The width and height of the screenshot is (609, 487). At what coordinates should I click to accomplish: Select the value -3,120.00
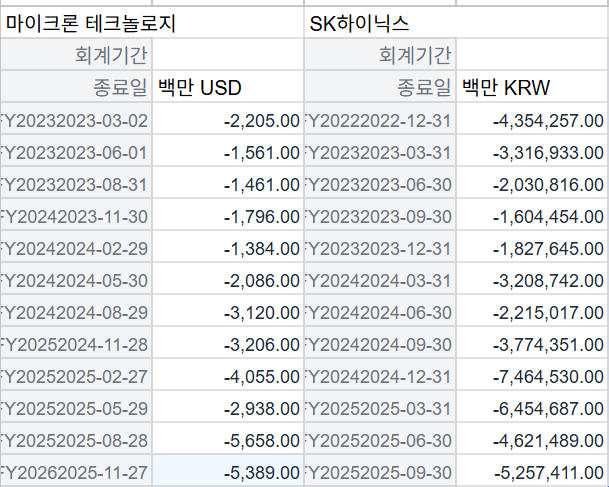click(x=228, y=311)
